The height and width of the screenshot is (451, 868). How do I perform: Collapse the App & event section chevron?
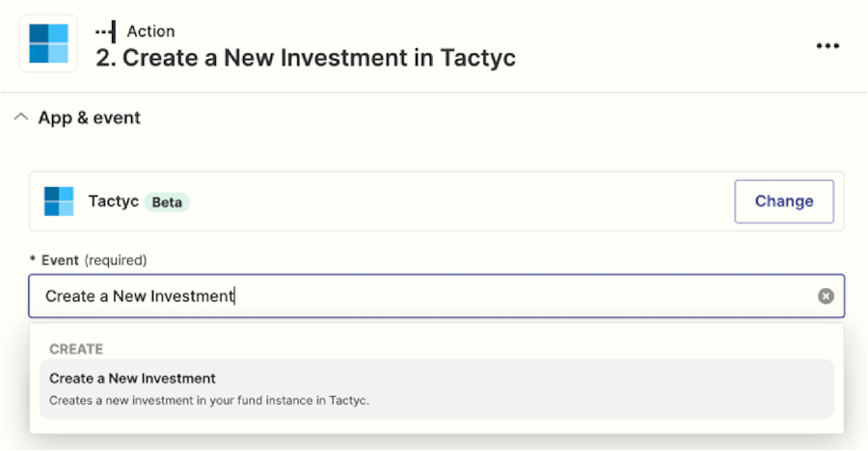coord(21,118)
